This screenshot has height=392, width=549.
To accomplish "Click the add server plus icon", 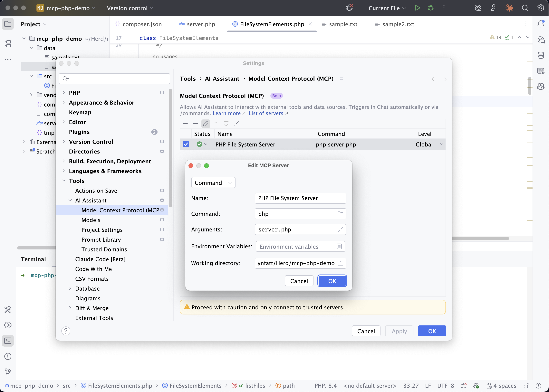I will click(185, 124).
